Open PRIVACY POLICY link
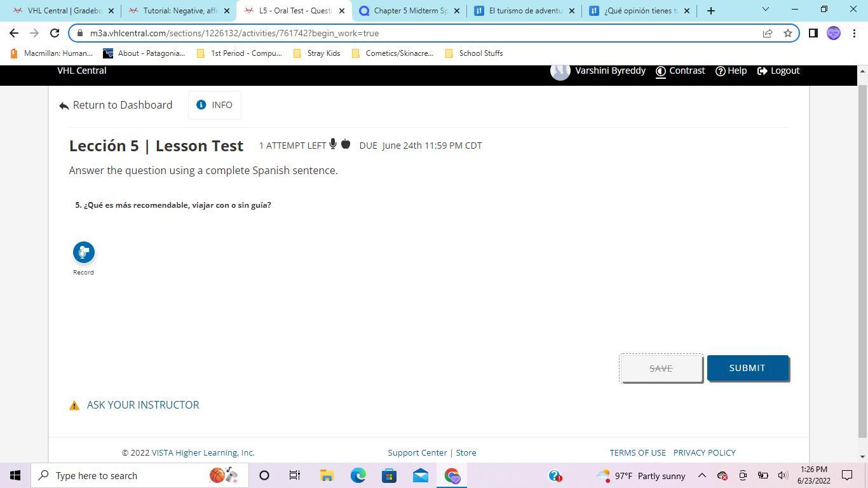Screen dimensions: 868x488 point(704,452)
